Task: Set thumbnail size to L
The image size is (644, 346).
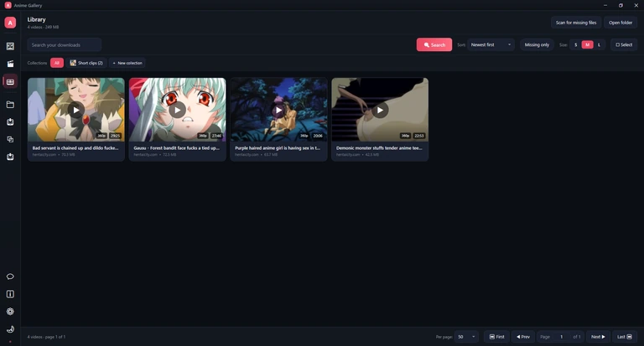Action: pyautogui.click(x=599, y=44)
